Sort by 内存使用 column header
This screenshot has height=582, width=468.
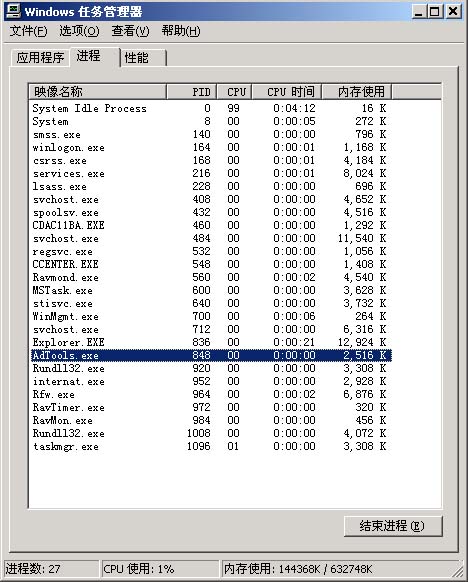(357, 92)
